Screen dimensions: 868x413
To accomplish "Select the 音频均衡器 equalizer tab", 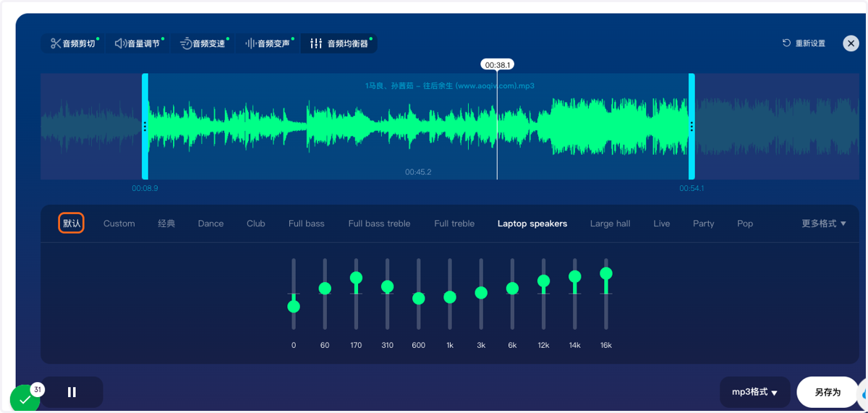I will 339,43.
